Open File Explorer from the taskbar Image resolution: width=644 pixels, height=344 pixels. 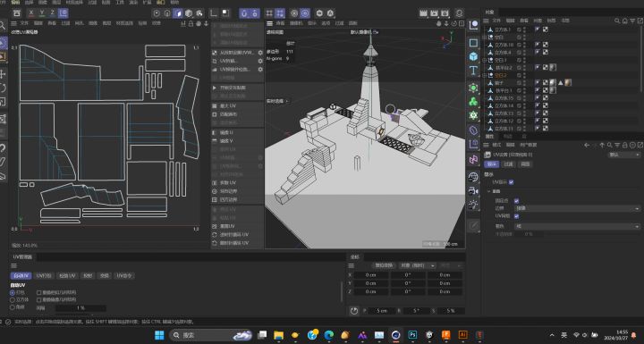point(278,335)
